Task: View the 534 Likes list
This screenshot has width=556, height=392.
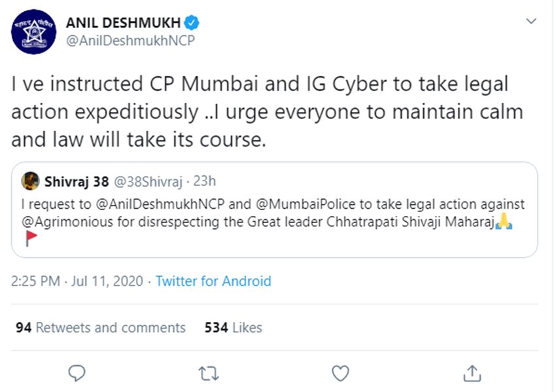Action: pos(233,327)
